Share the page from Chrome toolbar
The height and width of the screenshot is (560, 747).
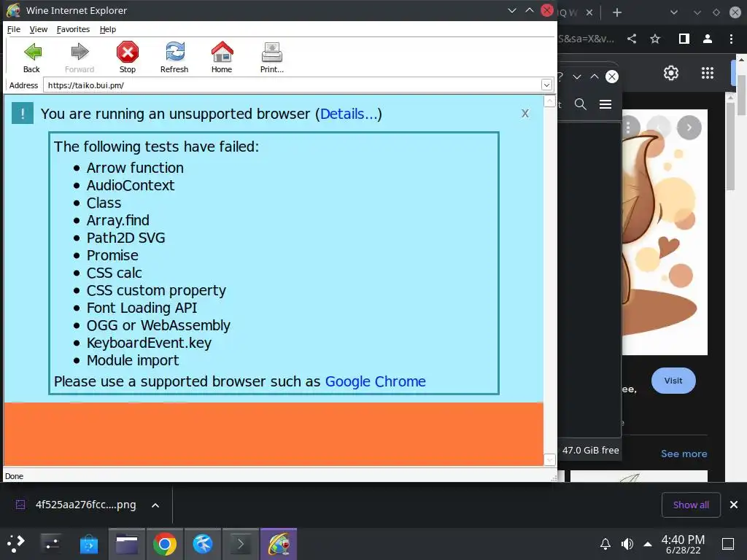[632, 39]
